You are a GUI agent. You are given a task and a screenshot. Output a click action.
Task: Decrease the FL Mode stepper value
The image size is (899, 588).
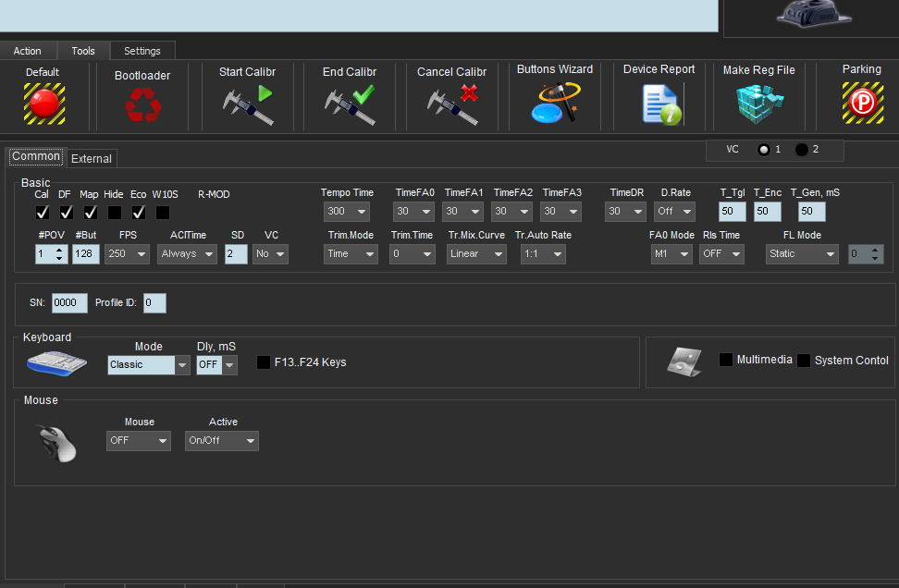pos(875,259)
